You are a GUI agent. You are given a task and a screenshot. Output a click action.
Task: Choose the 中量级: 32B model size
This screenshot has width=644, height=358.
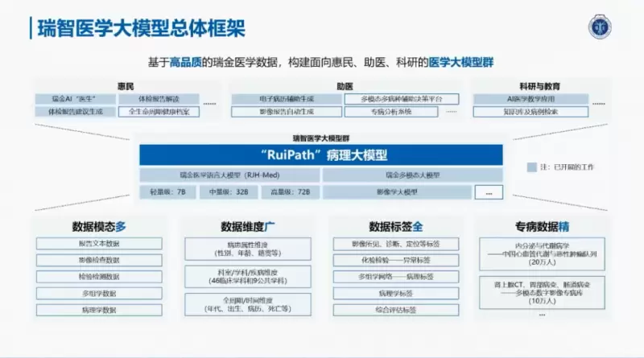(x=229, y=192)
